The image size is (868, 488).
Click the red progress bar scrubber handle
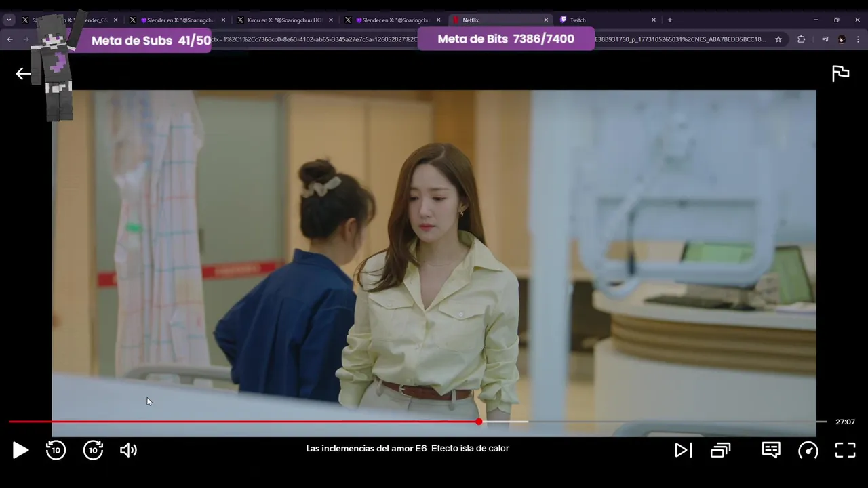[479, 422]
